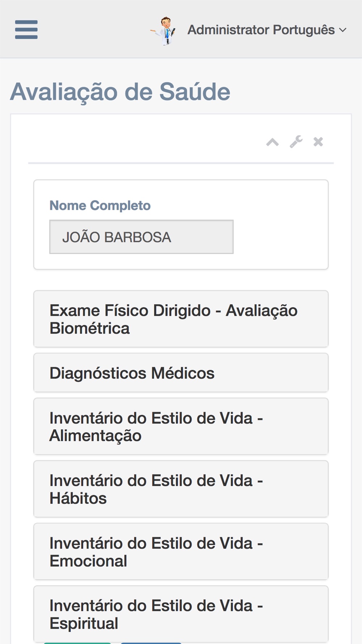
Task: Click the Avaliação de Saúde page heading
Action: [120, 92]
